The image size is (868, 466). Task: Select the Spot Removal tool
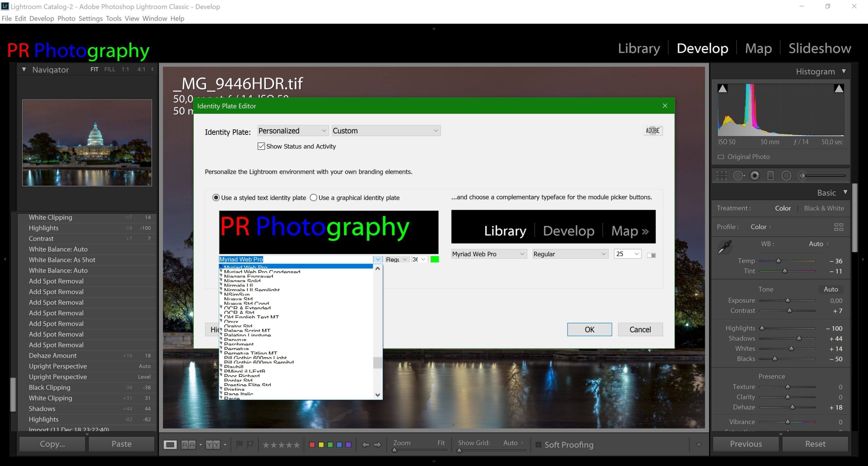coord(738,175)
